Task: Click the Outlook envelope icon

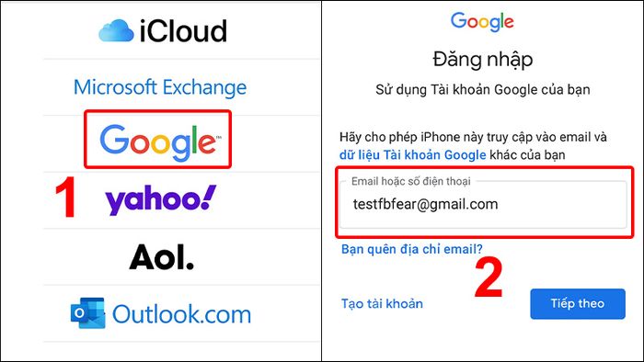Action: (x=87, y=313)
